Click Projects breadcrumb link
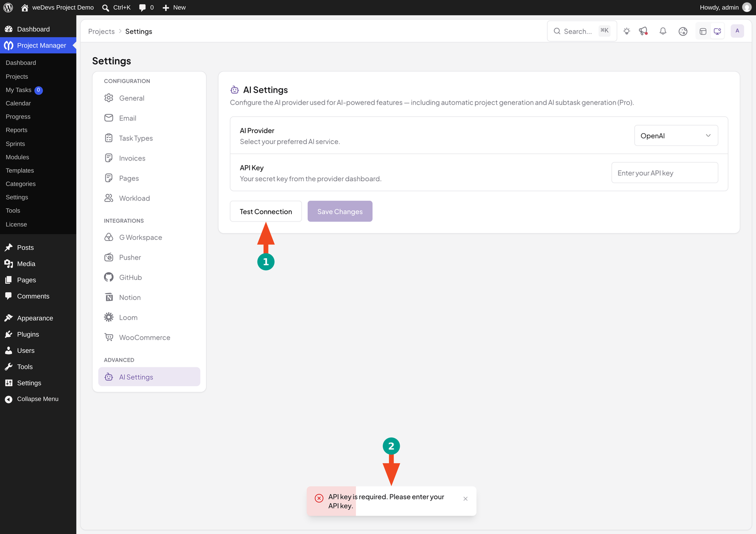The height and width of the screenshot is (534, 756). 102,32
